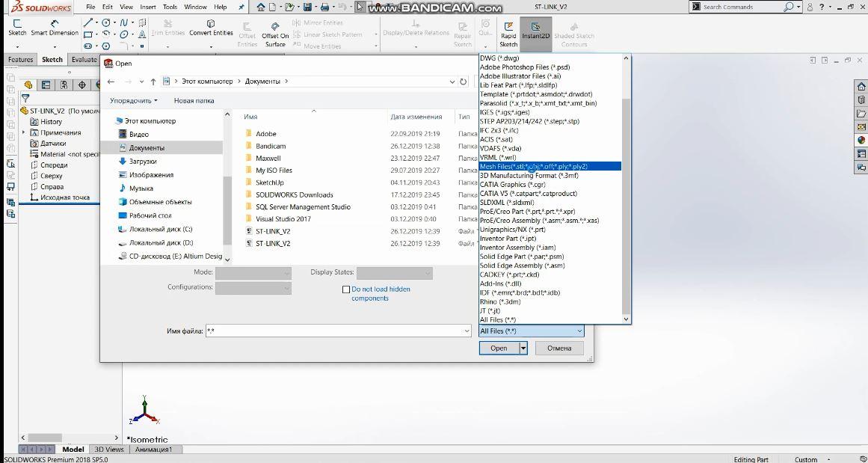The width and height of the screenshot is (868, 463).
Task: Select Локальный диск (C:) in navigation pane
Action: click(x=161, y=230)
